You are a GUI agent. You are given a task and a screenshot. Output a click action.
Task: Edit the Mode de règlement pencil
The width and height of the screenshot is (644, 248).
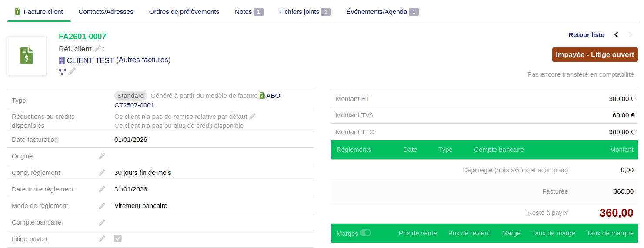[x=102, y=206]
